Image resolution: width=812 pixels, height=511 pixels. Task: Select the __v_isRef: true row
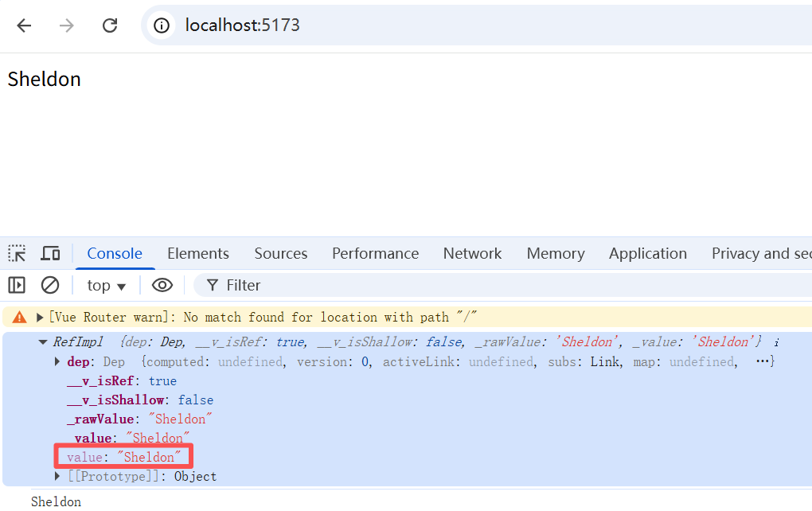pos(122,381)
